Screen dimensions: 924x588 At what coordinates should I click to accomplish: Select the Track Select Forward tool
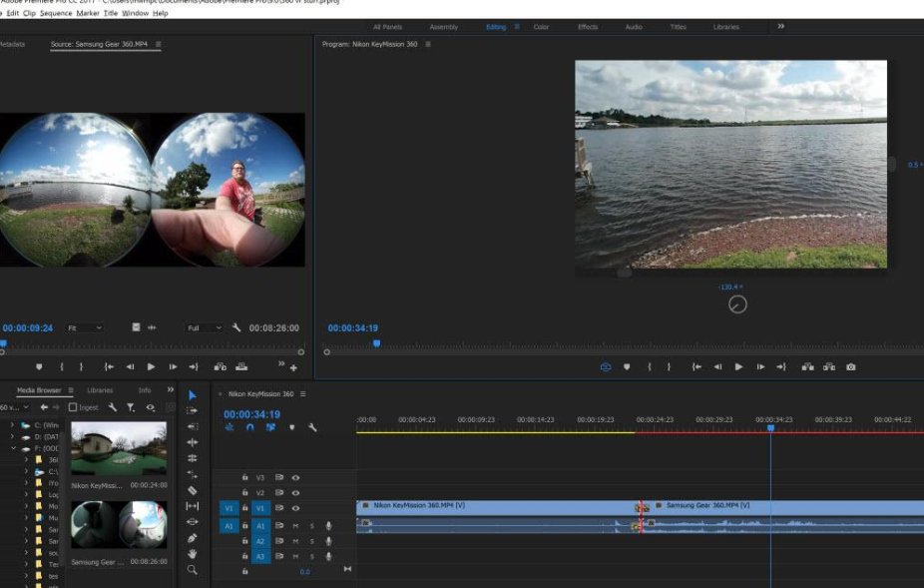(x=193, y=410)
